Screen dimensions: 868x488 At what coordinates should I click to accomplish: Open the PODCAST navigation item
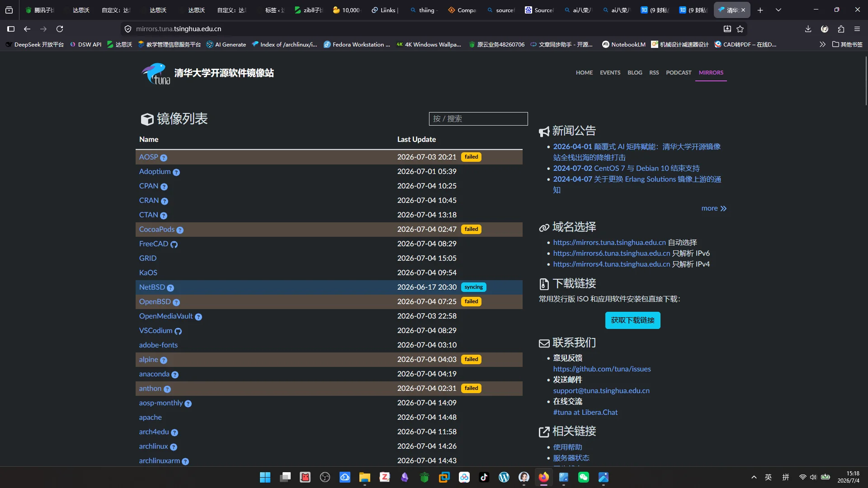click(679, 73)
